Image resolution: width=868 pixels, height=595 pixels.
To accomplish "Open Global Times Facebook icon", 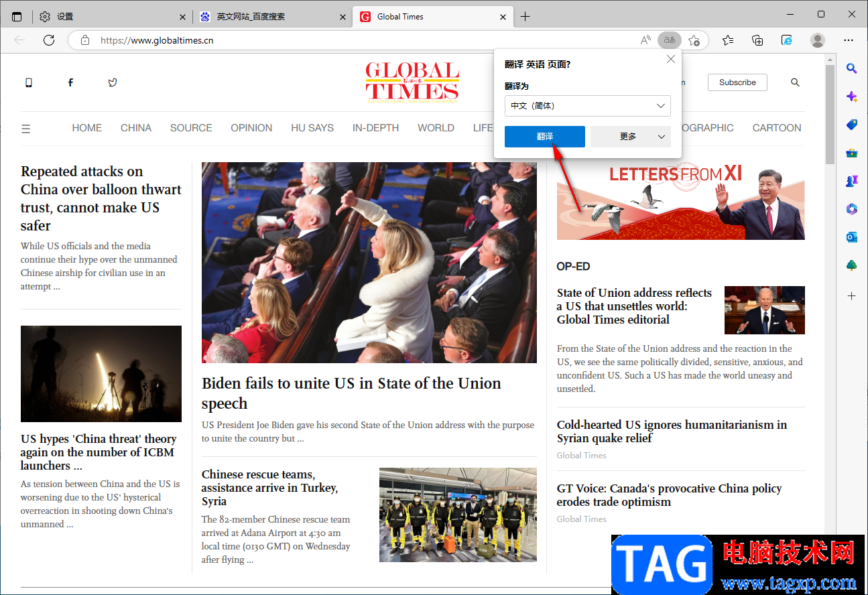I will coord(70,82).
